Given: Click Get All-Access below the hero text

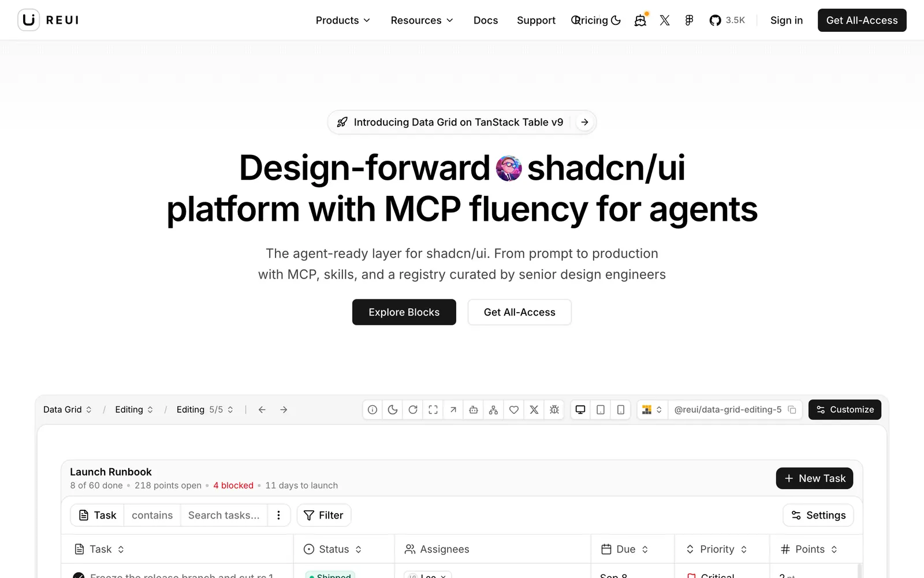Looking at the screenshot, I should [520, 312].
